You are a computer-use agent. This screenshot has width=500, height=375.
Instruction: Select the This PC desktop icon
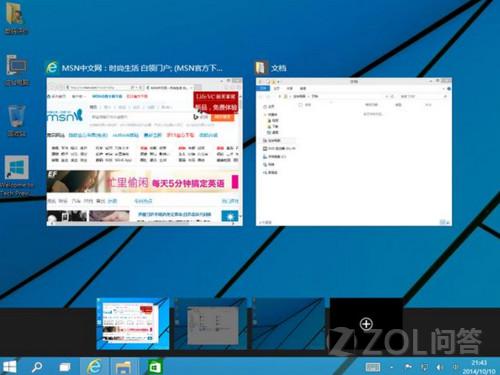[17, 70]
